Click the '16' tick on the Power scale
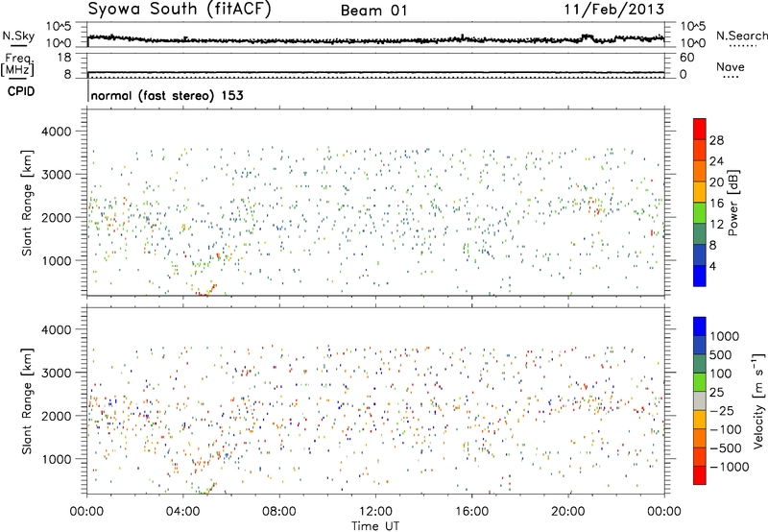This screenshot has height=532, width=768. point(716,204)
